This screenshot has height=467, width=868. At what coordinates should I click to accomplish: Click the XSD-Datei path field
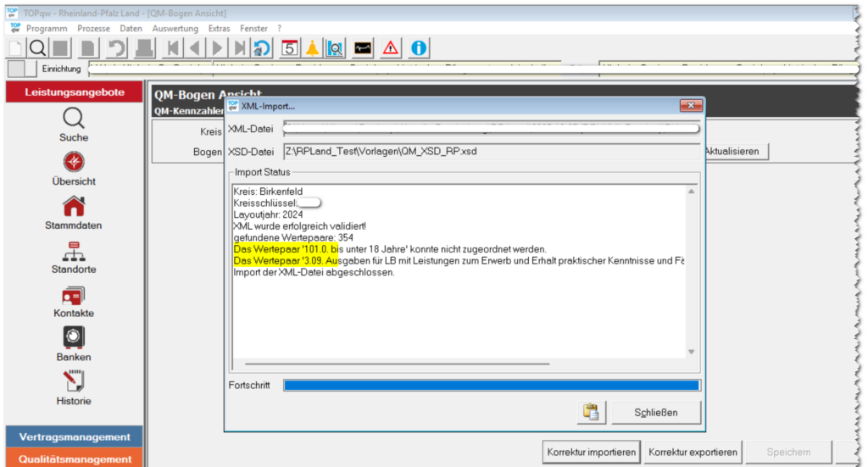point(492,152)
